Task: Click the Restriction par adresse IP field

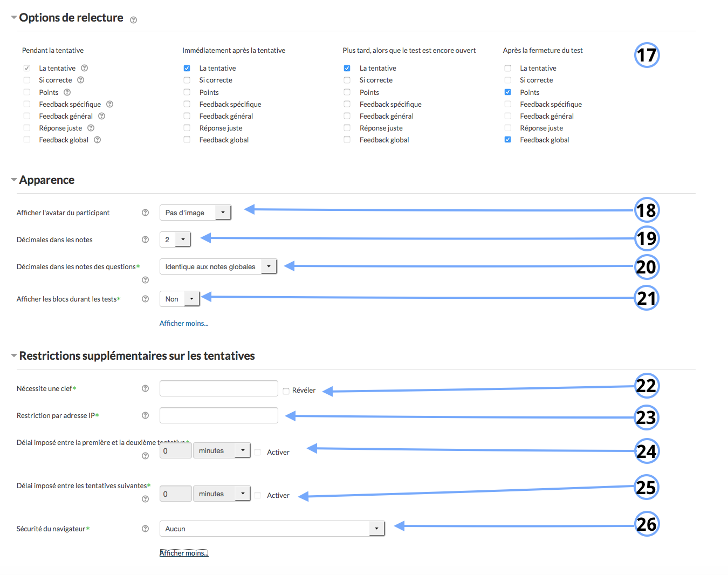Action: 218,415
